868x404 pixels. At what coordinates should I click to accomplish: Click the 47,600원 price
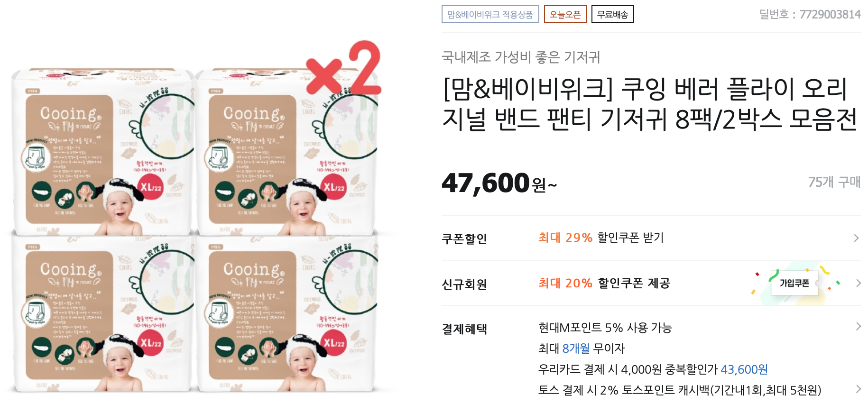[499, 183]
